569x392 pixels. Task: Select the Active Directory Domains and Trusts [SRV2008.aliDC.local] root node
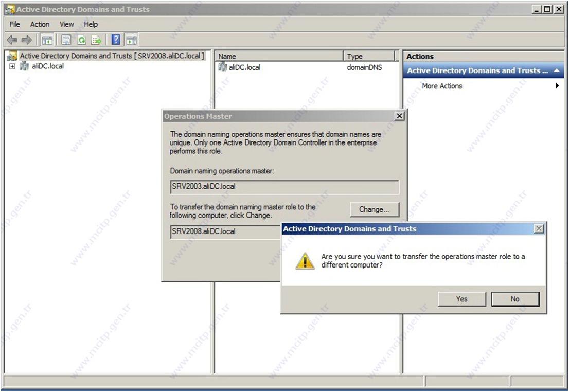tap(112, 56)
